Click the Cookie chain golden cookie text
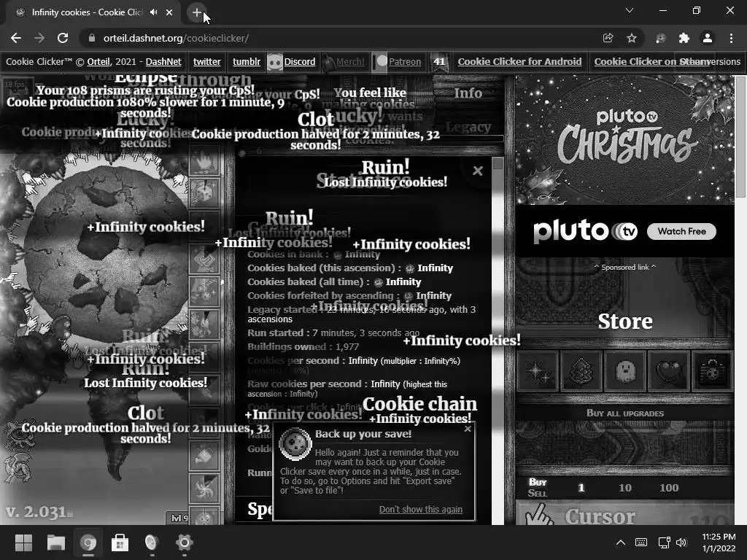Screen dimensions: 747x560 (419, 404)
